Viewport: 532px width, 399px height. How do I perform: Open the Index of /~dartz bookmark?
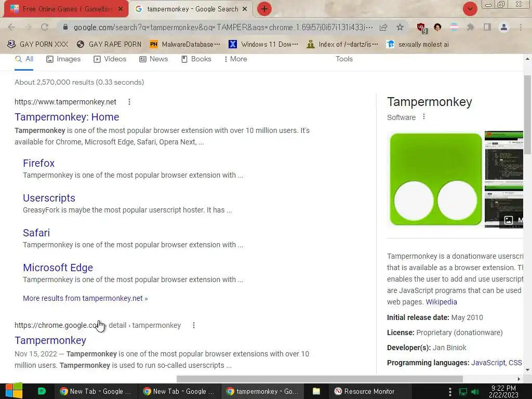342,45
